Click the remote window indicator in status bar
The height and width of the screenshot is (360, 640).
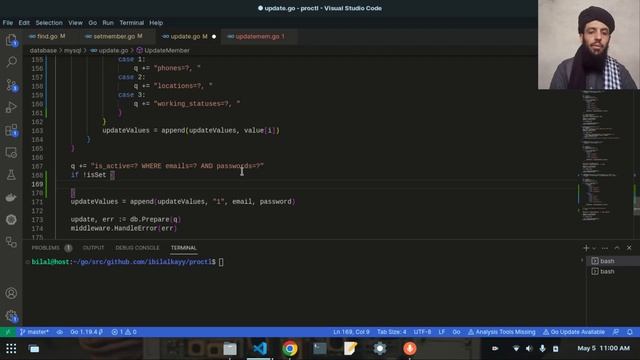coord(7,332)
